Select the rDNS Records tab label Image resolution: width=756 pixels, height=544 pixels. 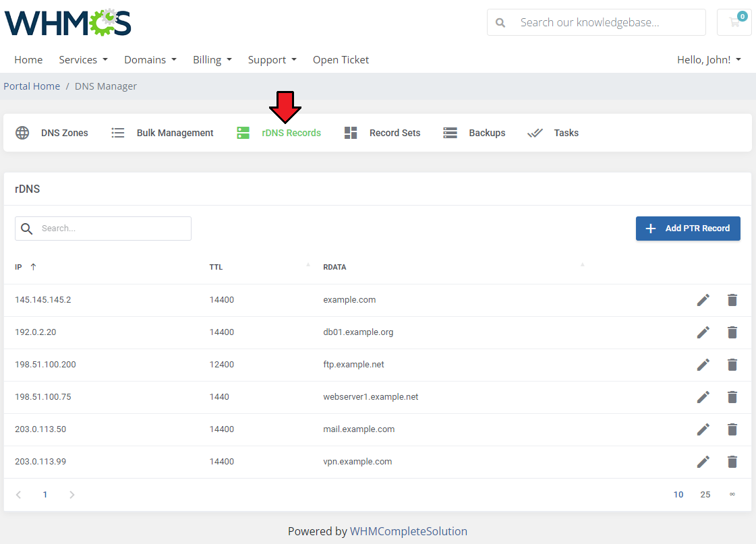tap(291, 133)
